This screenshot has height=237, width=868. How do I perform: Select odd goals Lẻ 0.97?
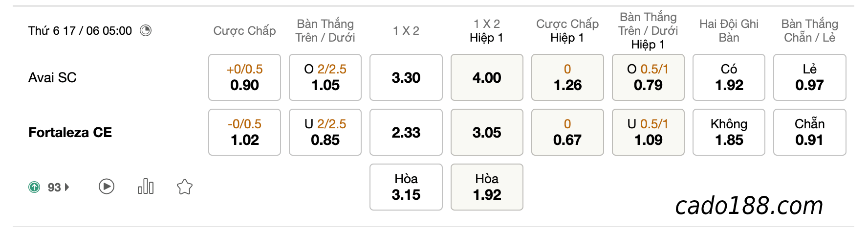tap(810, 77)
